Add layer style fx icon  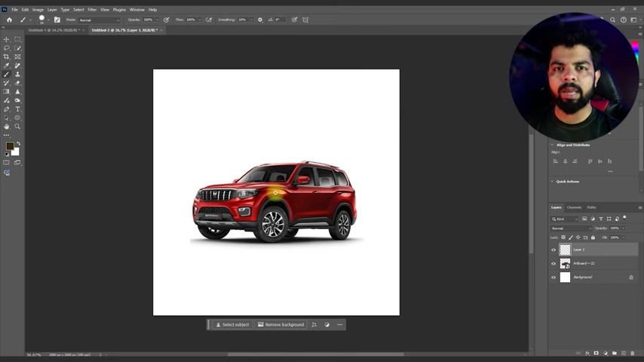click(x=587, y=353)
